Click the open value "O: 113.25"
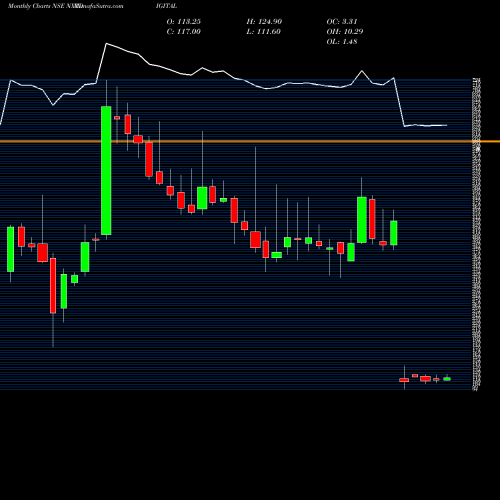Screen dimensions: 500x500 pos(184,22)
